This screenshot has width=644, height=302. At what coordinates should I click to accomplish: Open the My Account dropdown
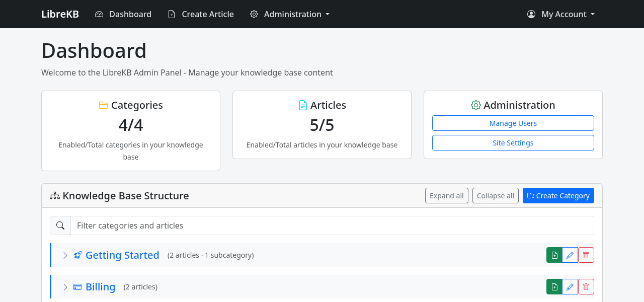(x=560, y=14)
